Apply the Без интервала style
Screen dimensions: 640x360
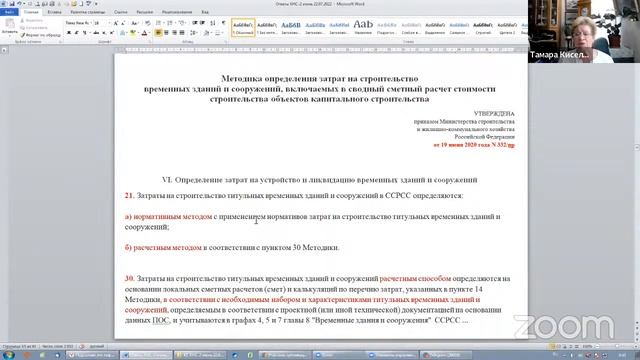(267, 28)
